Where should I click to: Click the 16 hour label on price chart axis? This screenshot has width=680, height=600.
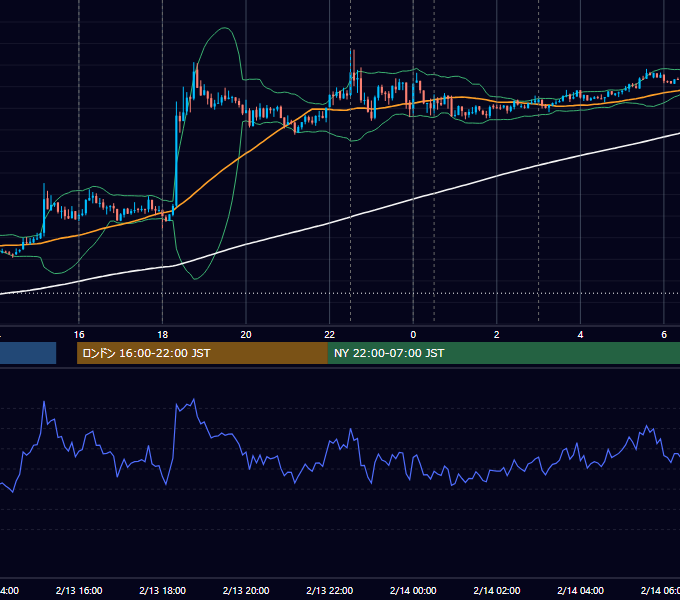pos(79,335)
